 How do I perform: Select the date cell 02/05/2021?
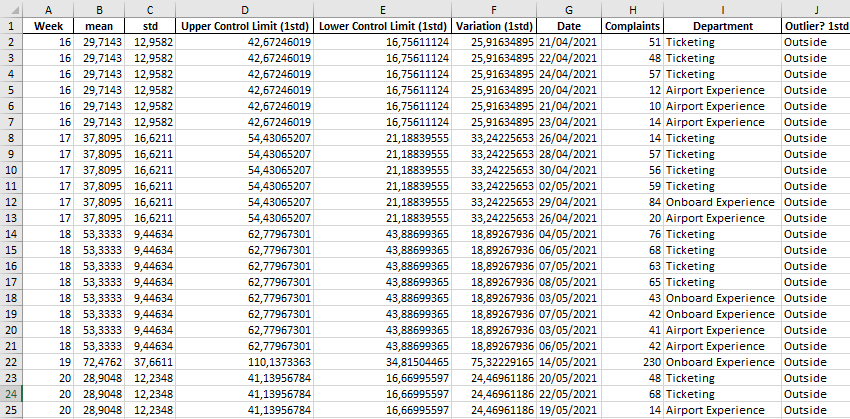pos(569,186)
